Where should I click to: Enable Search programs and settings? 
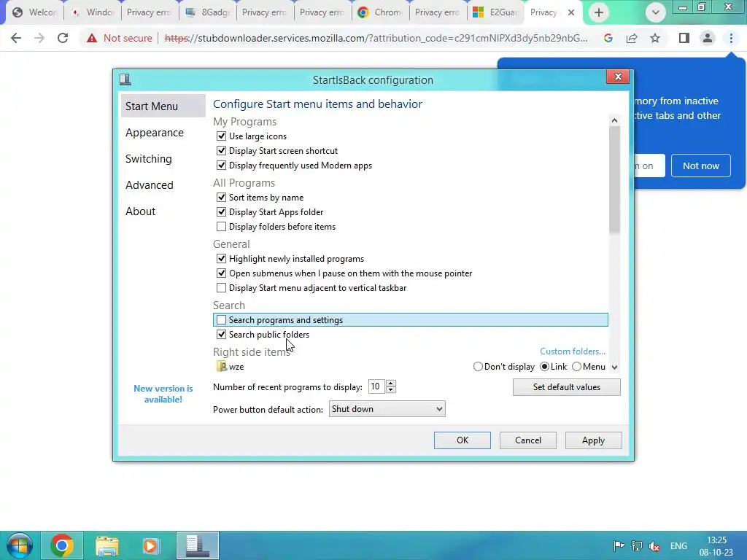(x=221, y=320)
